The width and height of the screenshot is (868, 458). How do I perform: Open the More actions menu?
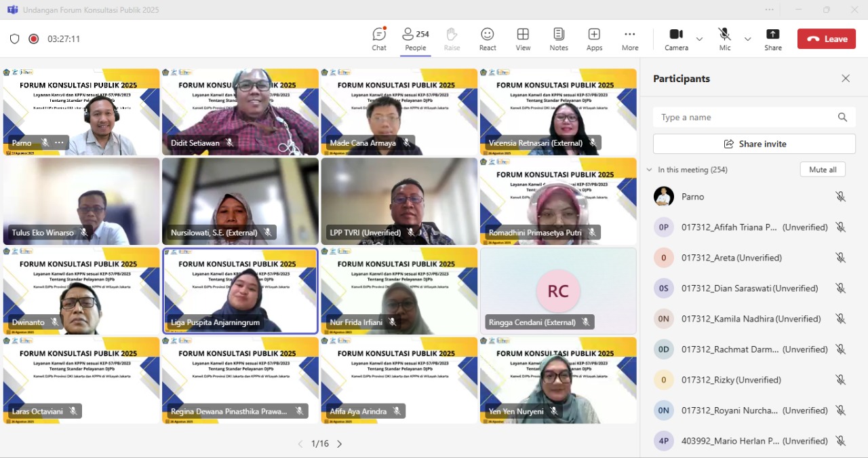click(629, 39)
